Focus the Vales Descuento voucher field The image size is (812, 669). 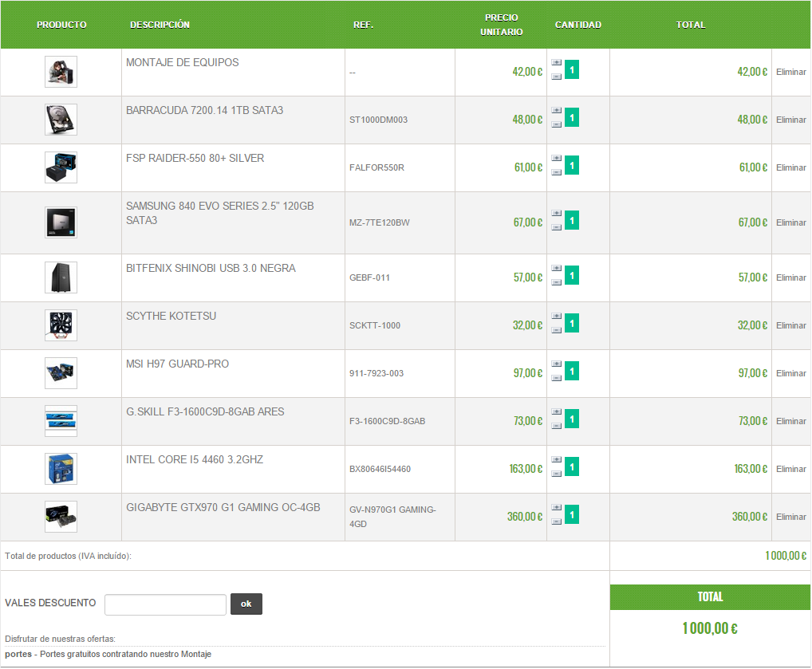165,604
